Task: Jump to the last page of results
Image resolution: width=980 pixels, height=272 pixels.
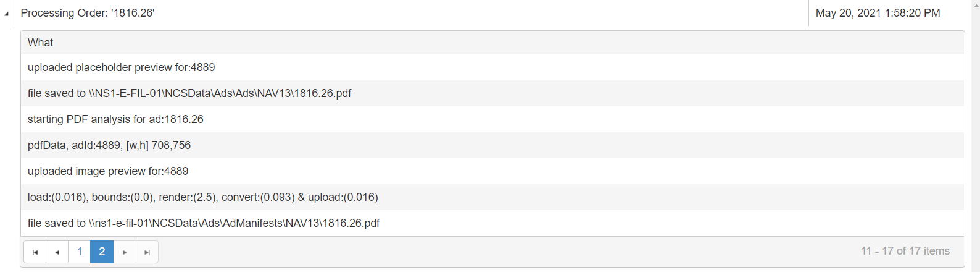Action: click(147, 252)
